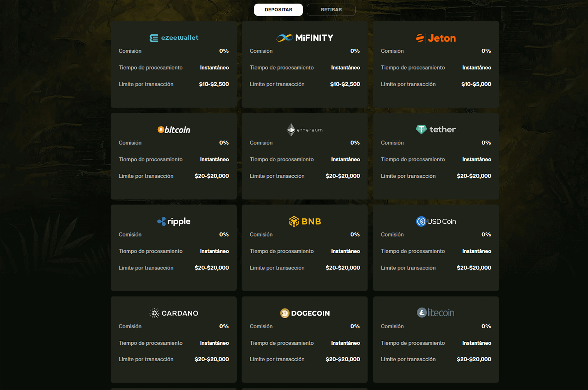588x390 pixels.
Task: Click the tether logo
Action: [x=436, y=129]
